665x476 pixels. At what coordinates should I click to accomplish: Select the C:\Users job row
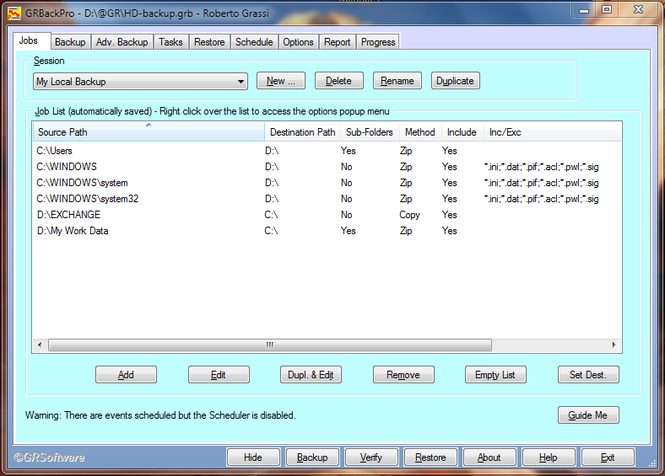click(327, 151)
